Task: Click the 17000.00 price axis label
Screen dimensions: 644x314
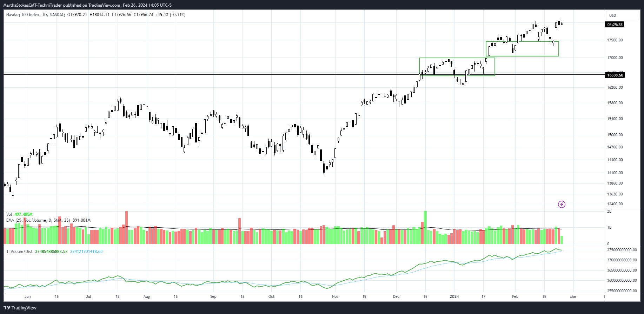Action: pos(615,58)
